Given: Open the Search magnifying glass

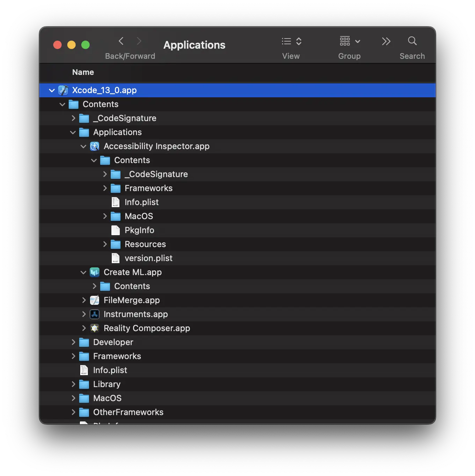Looking at the screenshot, I should 412,41.
